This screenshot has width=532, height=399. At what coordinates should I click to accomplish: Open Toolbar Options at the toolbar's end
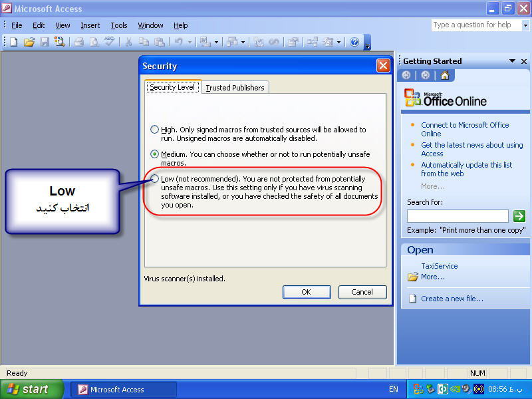pos(368,43)
